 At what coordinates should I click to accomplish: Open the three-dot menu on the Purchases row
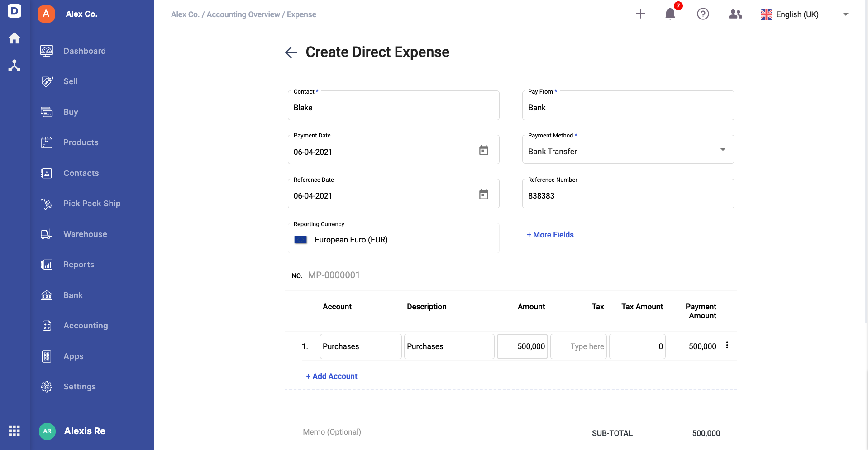point(727,345)
